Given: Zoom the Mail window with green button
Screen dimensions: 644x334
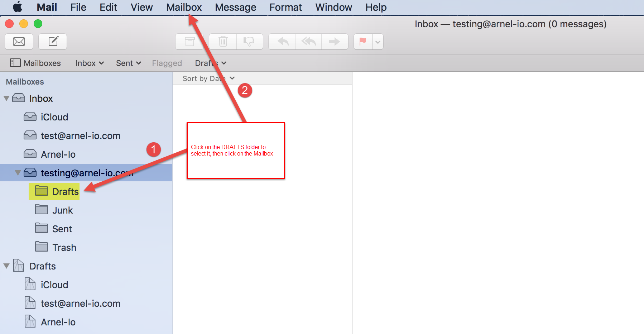Looking at the screenshot, I should tap(38, 24).
